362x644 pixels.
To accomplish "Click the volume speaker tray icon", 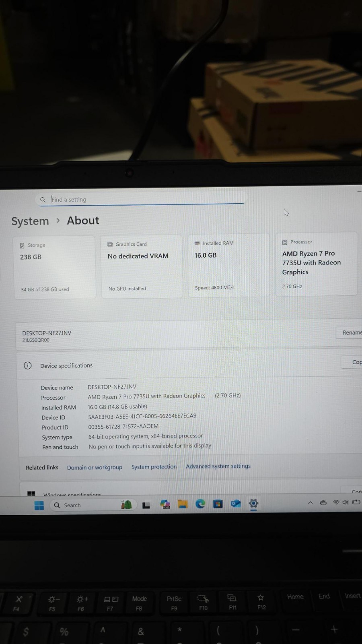I will tap(345, 502).
